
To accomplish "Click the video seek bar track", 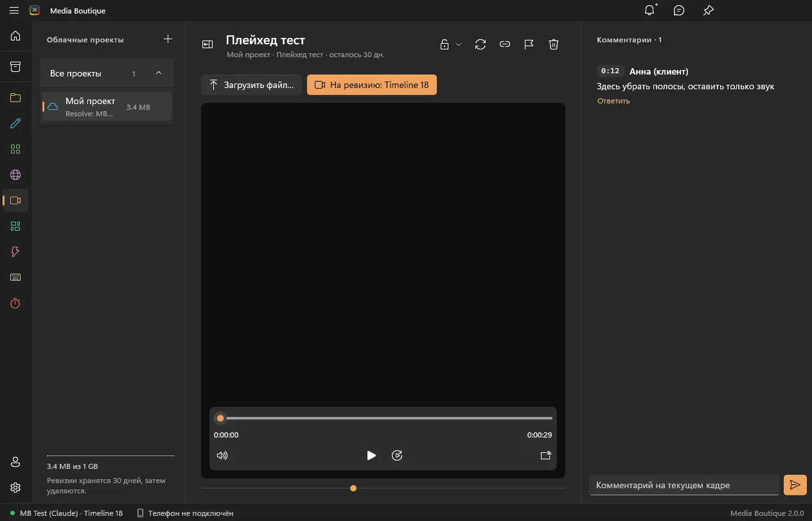I will [383, 418].
